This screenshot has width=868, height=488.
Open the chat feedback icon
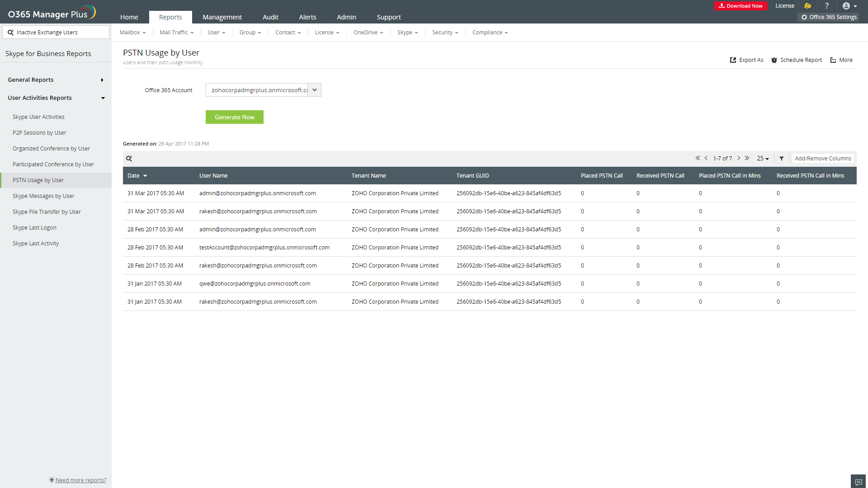859,482
